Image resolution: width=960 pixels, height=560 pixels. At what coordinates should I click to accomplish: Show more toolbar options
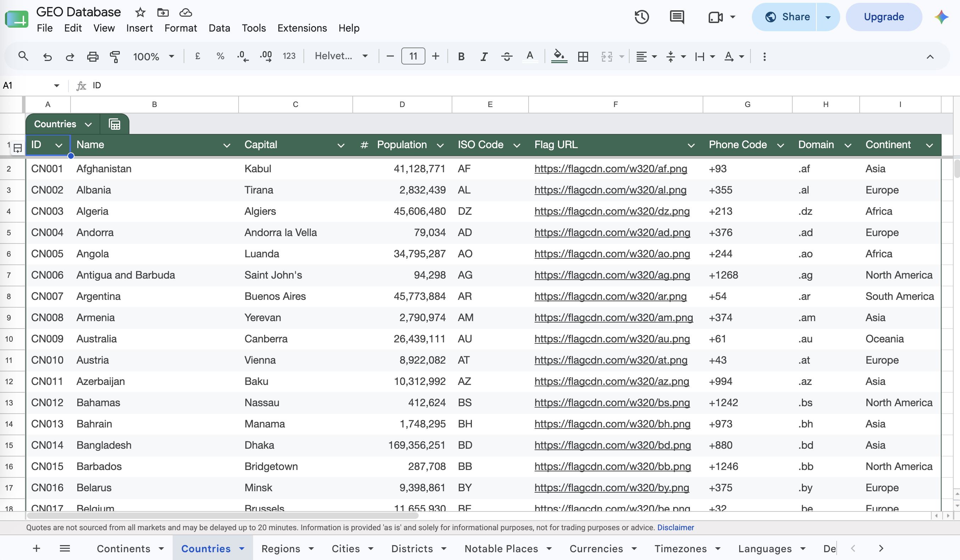pyautogui.click(x=764, y=56)
